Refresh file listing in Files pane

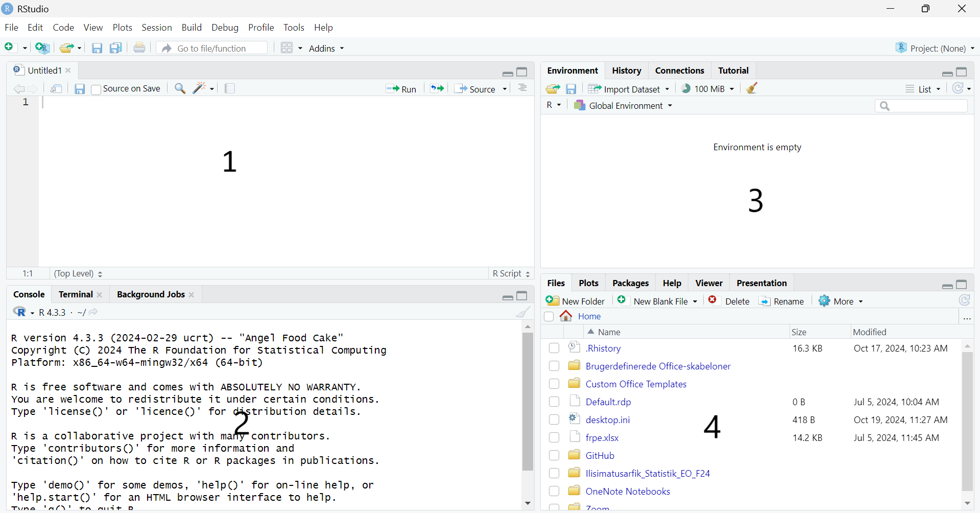pos(964,300)
